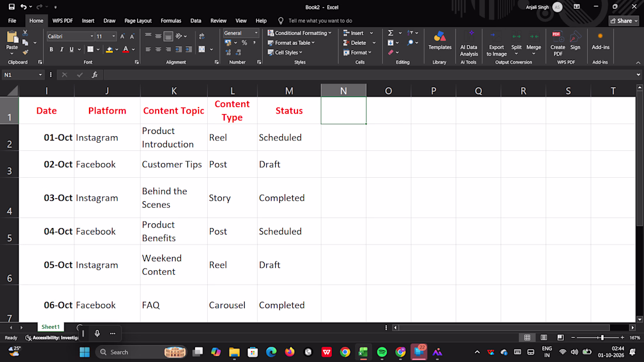Toggle Bold formatting
The width and height of the screenshot is (644, 362).
tap(52, 50)
